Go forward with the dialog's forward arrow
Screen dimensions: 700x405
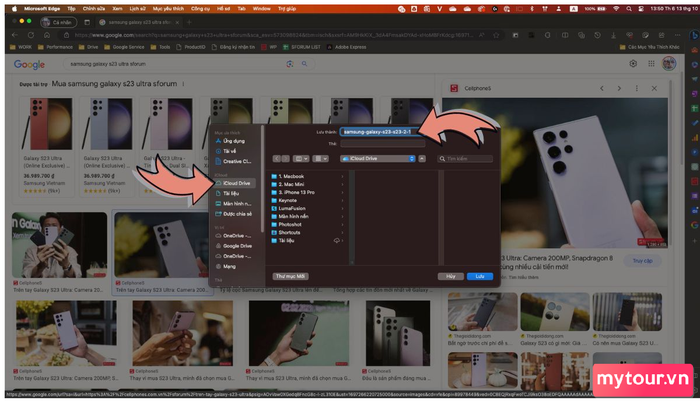click(285, 159)
